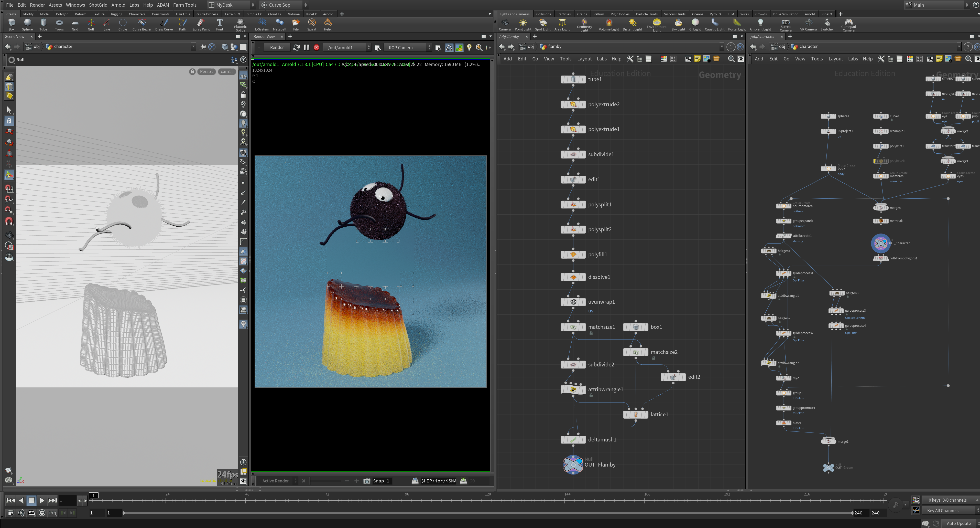
Task: Open the MyDesk desktop dropdown
Action: click(x=231, y=5)
